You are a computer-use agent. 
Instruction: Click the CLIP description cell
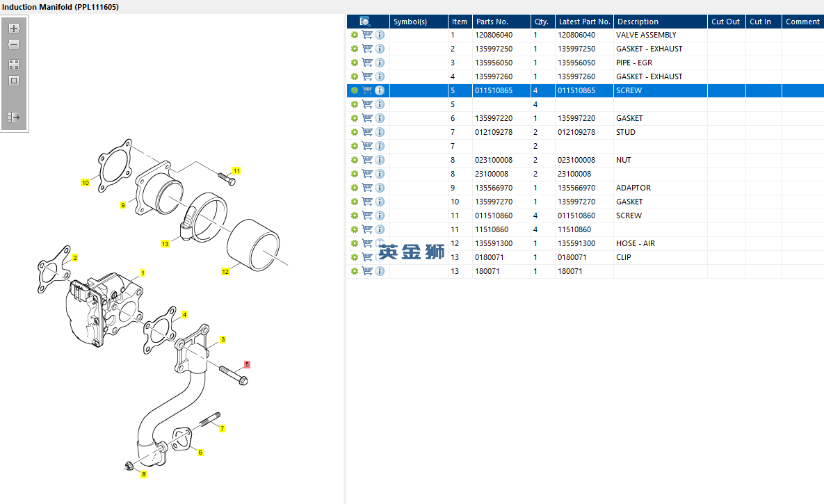660,257
